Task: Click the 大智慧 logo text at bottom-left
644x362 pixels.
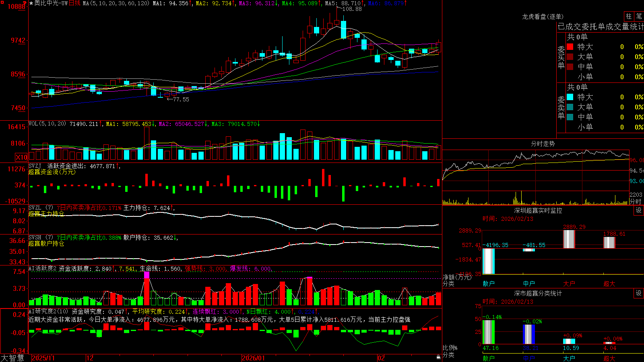Action: tap(12, 358)
